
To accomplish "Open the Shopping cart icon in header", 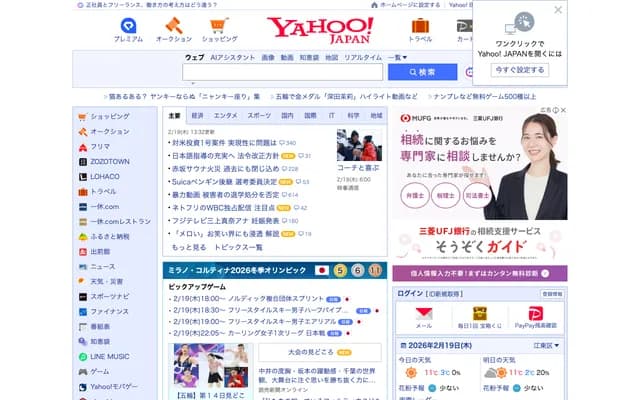I will click(219, 26).
